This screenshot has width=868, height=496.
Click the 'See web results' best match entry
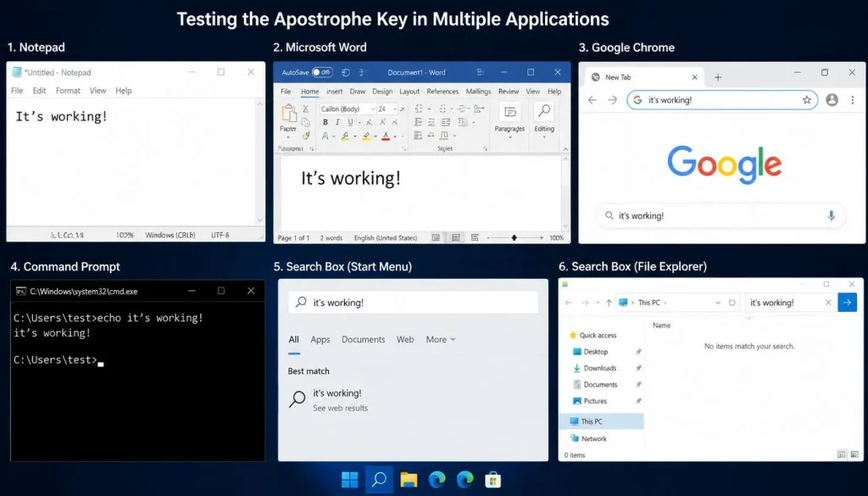(341, 408)
